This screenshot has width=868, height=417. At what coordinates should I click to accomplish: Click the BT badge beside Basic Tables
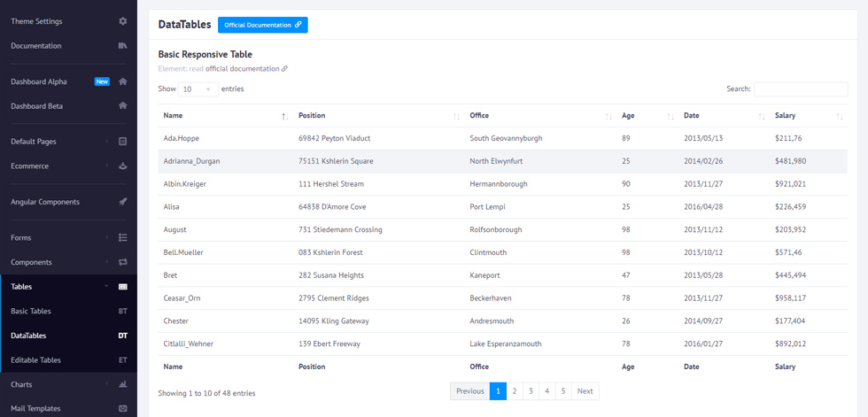[x=123, y=312]
